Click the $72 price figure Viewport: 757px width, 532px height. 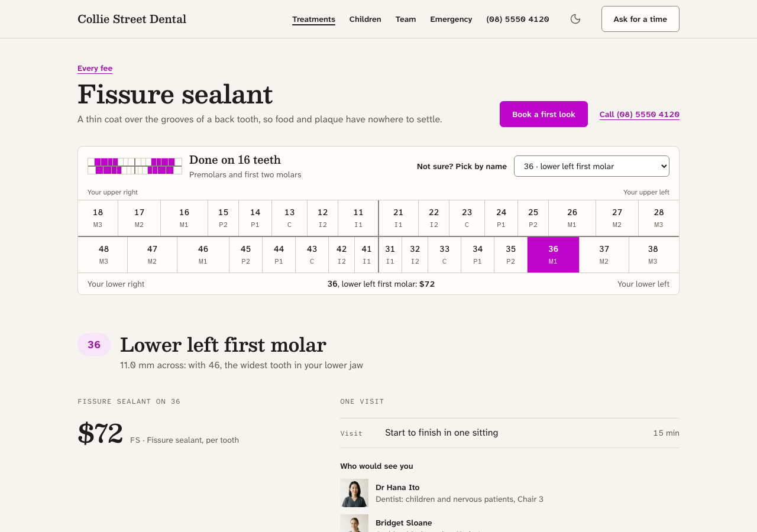[x=101, y=433]
